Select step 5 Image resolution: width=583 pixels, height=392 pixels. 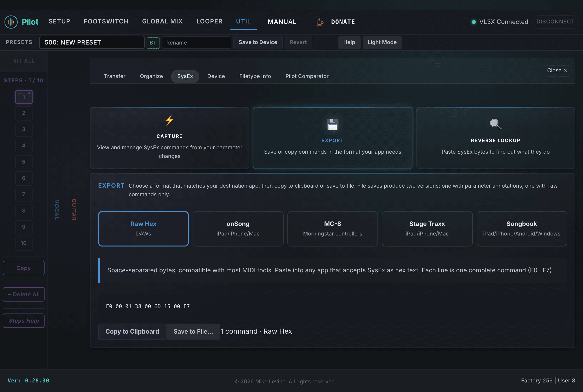(24, 162)
